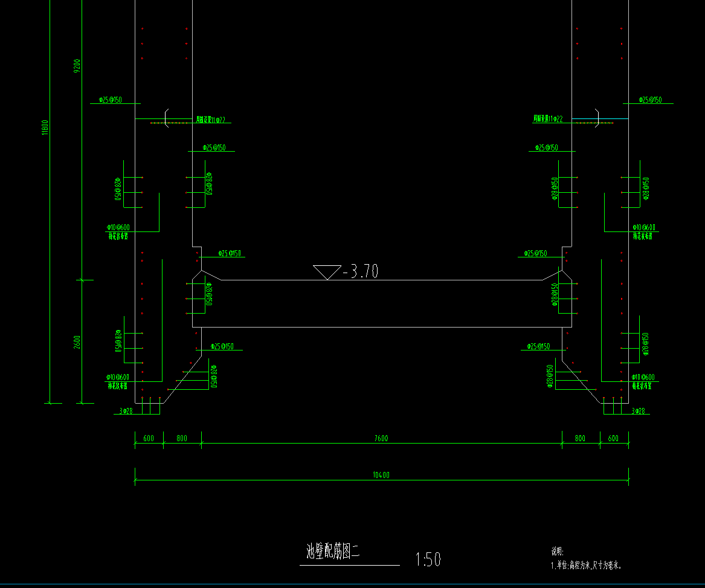Click the 7600 horizontal dimension text

[x=381, y=438]
